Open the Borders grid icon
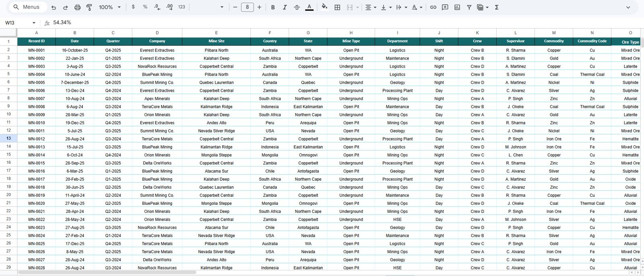 coord(337,7)
